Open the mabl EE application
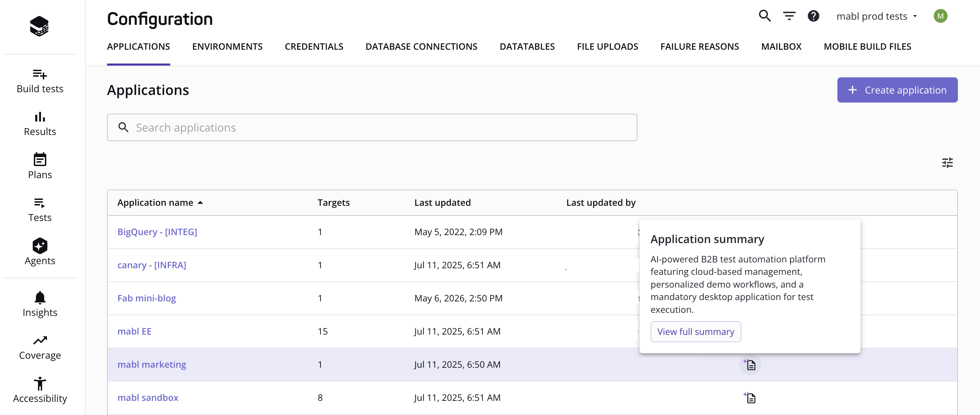 click(x=134, y=331)
